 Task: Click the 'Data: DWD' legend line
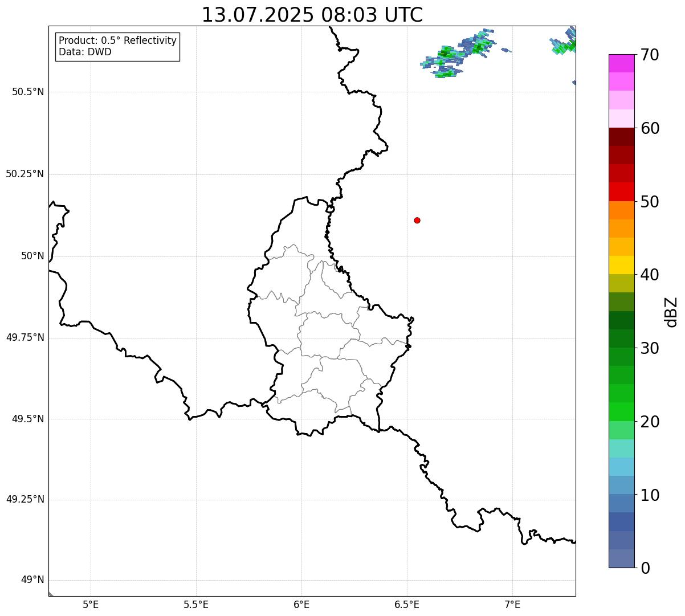pos(85,52)
